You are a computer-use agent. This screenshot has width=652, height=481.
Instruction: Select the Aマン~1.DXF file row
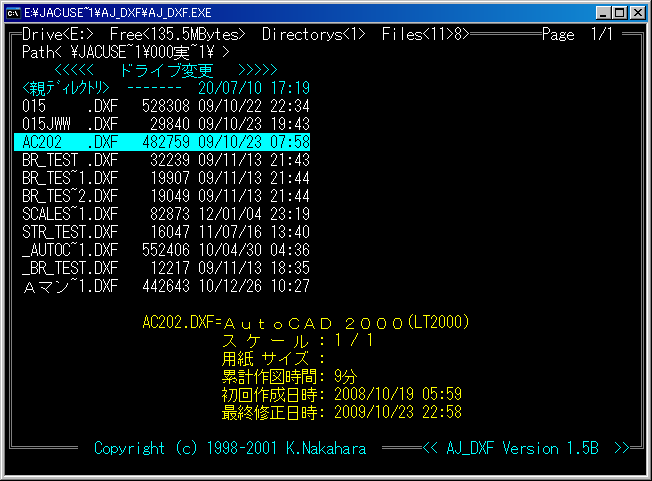(x=165, y=286)
